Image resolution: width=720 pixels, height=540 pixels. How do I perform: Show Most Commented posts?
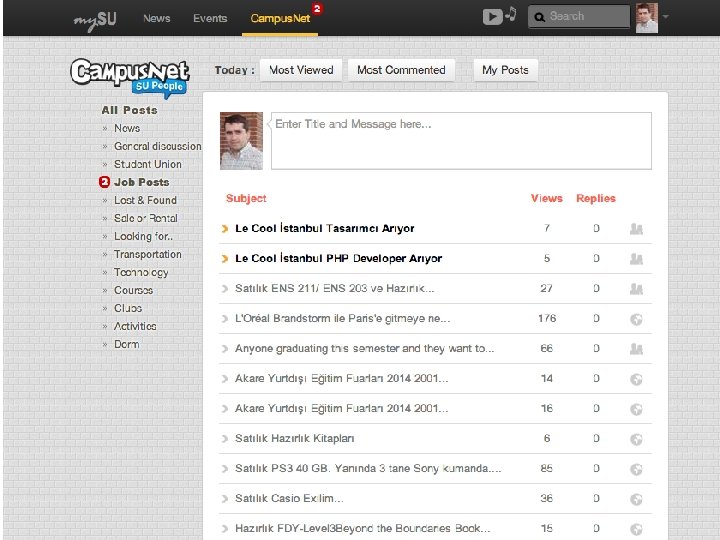click(x=401, y=70)
